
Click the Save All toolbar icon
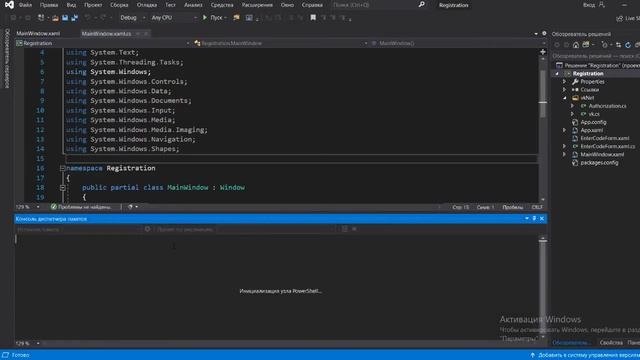(75, 18)
